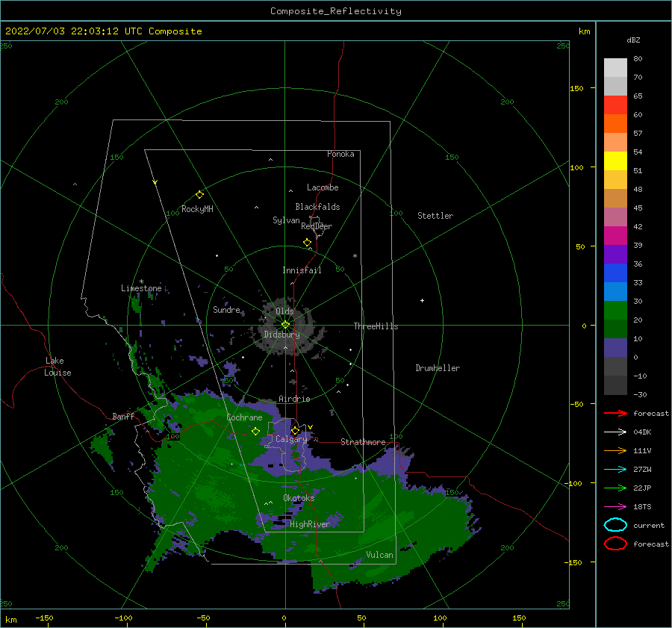Click the bright green 20-30 dBZ swatch
The width and height of the screenshot is (672, 628).
click(615, 311)
